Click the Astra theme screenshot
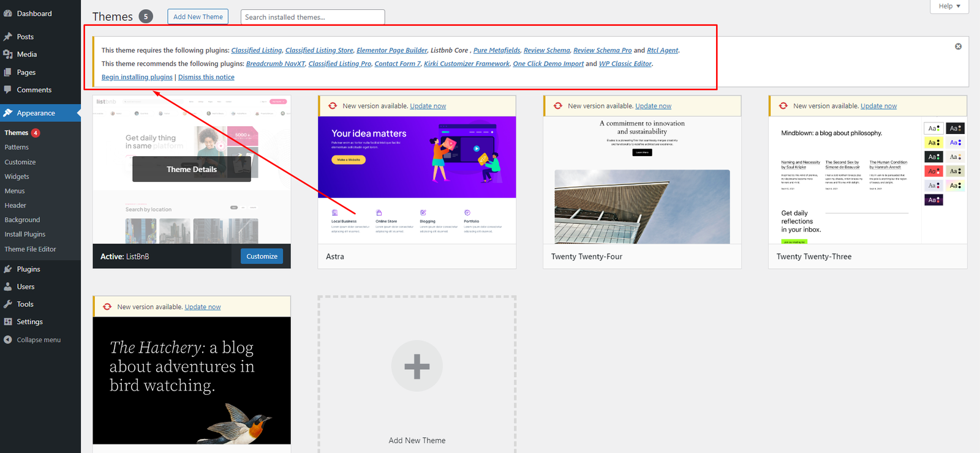 coord(417,180)
